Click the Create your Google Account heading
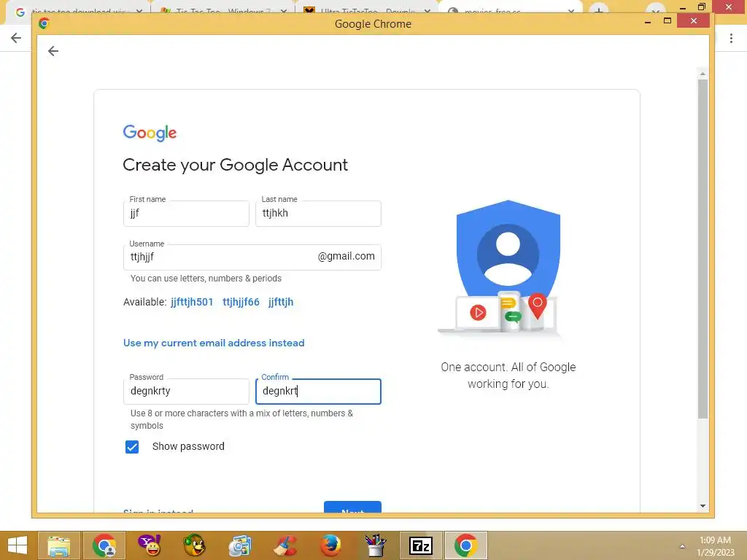Screen dimensions: 747x560 click(x=236, y=165)
